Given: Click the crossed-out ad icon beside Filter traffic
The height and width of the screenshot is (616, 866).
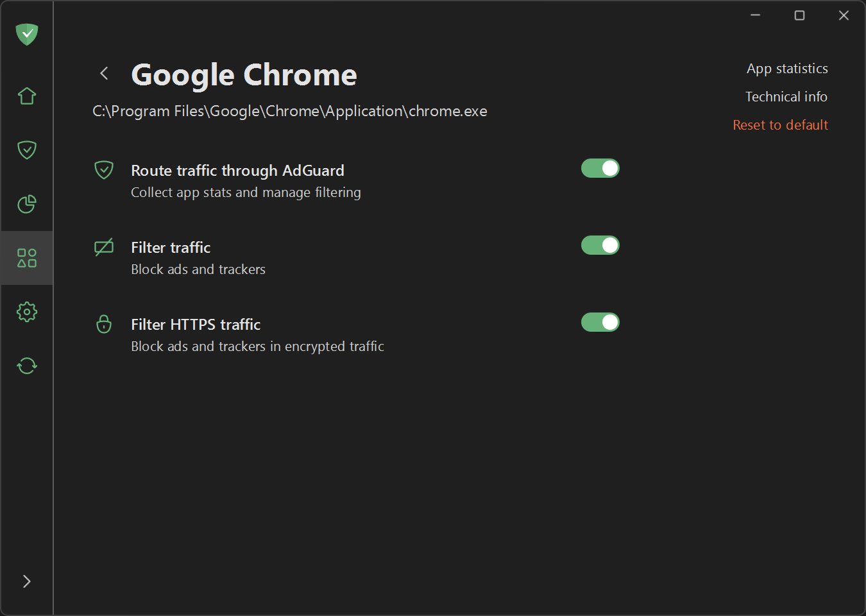Looking at the screenshot, I should [x=104, y=247].
